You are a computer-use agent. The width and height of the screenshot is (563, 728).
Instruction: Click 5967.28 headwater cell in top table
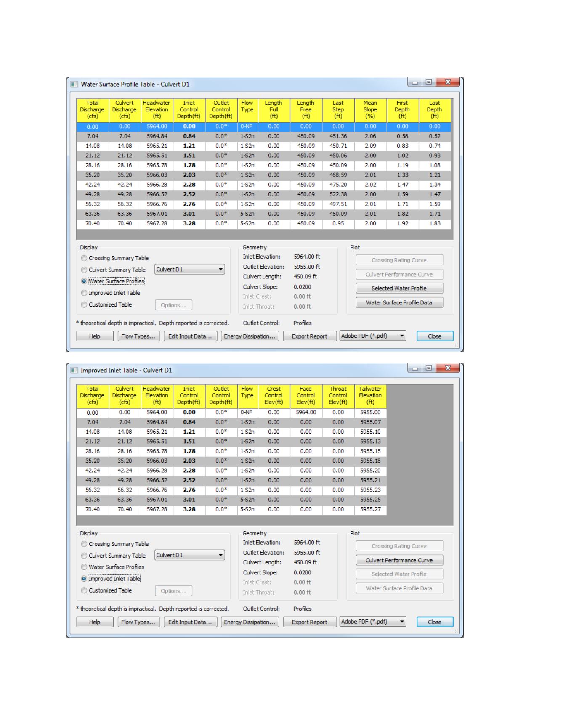click(x=157, y=224)
